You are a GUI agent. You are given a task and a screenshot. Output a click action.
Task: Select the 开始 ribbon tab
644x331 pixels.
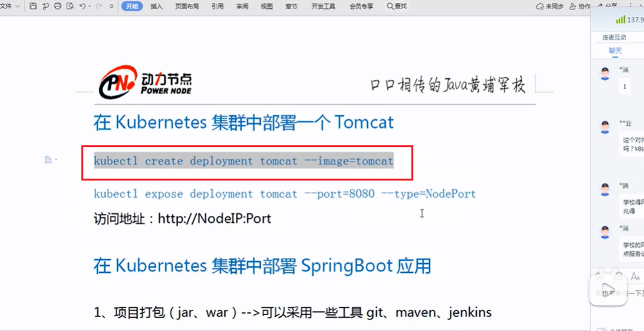(x=132, y=6)
